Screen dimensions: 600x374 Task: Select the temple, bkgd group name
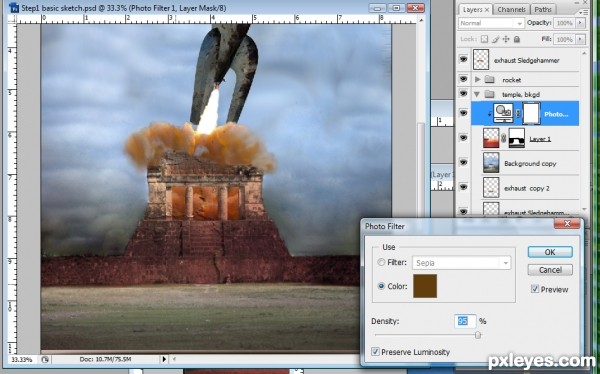tap(521, 95)
